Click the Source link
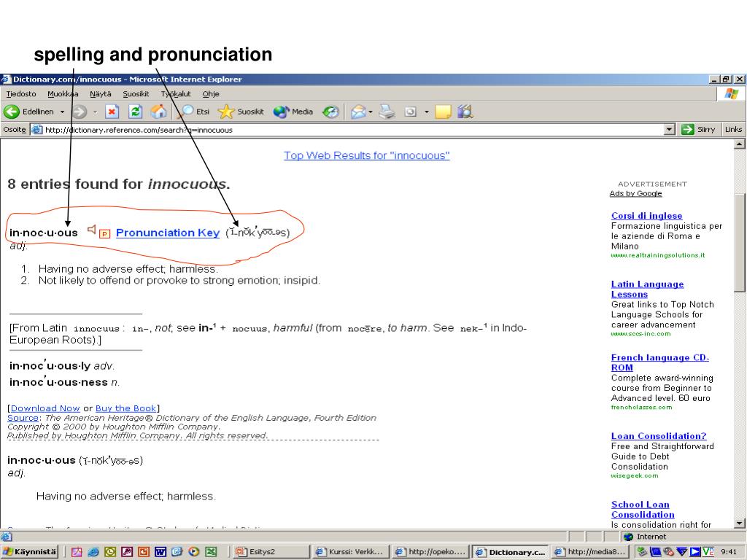Screen dimensions: 747x560 point(23,418)
